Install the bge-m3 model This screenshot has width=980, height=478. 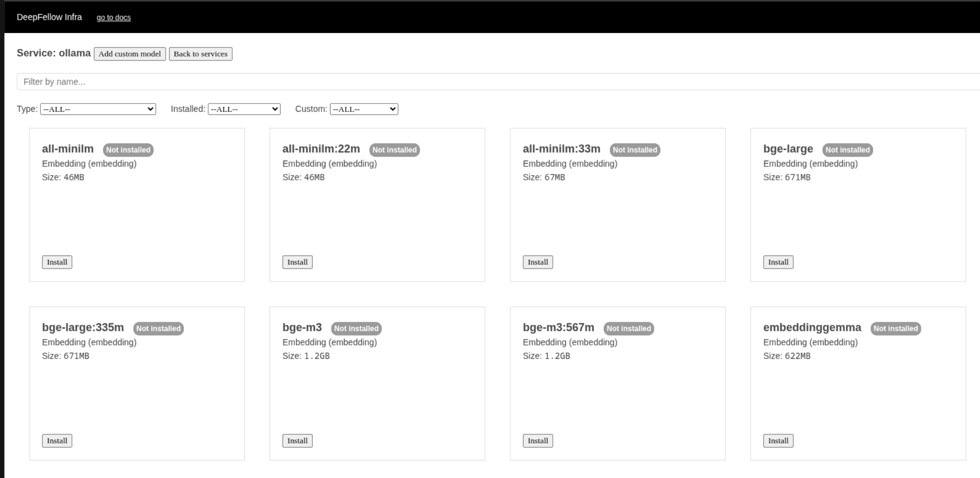click(x=297, y=440)
